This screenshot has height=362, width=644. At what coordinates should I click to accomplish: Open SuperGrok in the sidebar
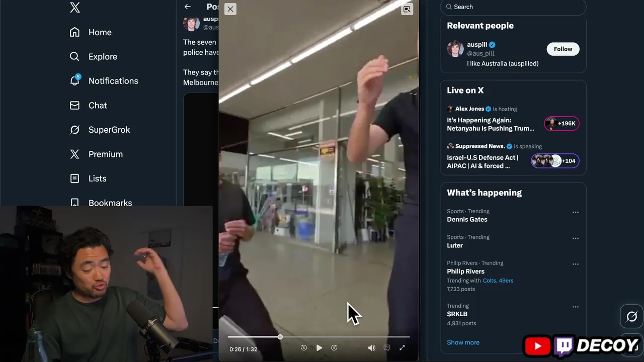click(100, 130)
